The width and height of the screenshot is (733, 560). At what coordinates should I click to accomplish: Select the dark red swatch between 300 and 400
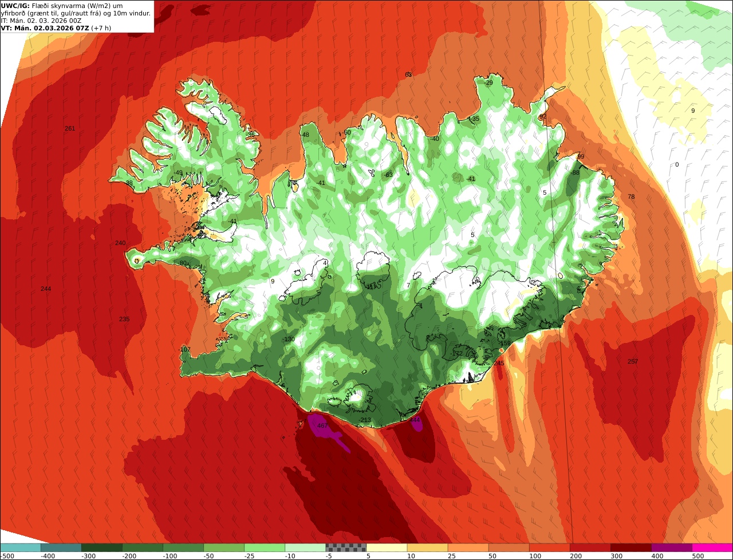coord(631,547)
